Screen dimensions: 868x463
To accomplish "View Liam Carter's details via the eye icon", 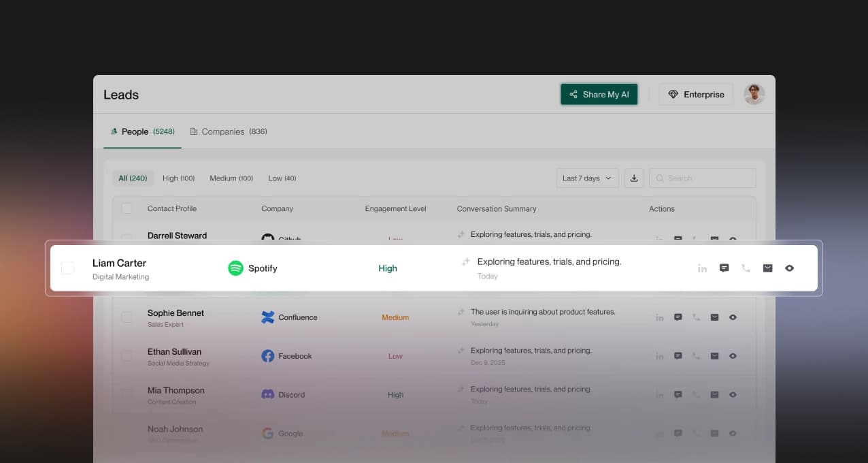I will point(789,268).
